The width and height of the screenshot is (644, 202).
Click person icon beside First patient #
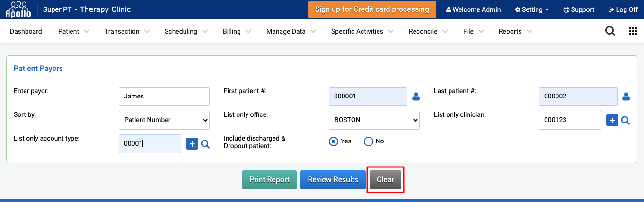click(416, 97)
